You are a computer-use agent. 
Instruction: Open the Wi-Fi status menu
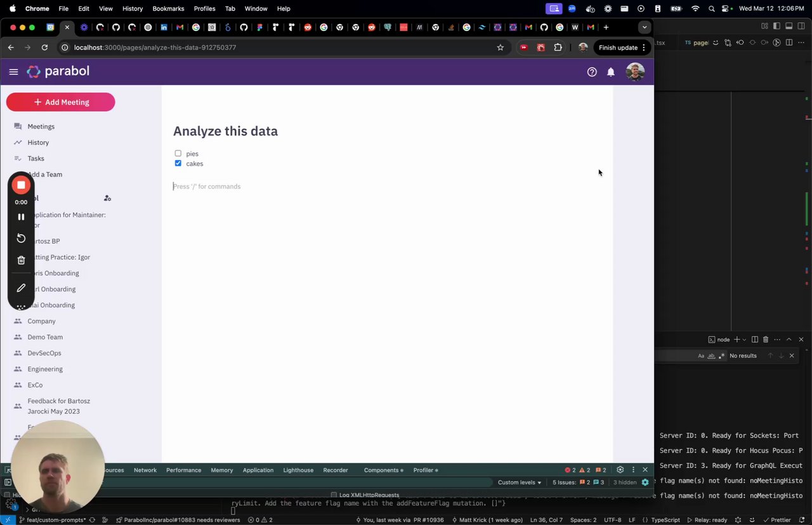point(695,8)
